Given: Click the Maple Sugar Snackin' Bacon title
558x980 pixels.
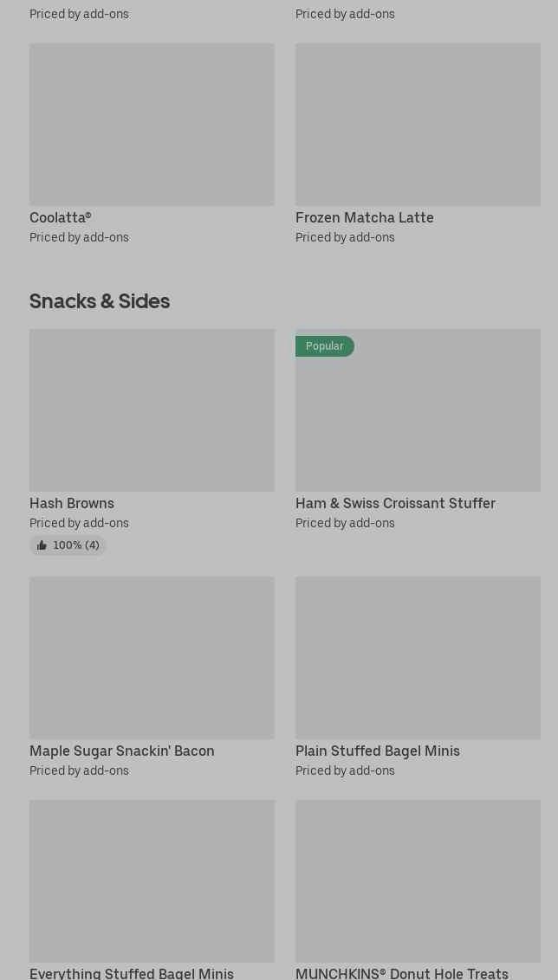Looking at the screenshot, I should pos(122,751).
